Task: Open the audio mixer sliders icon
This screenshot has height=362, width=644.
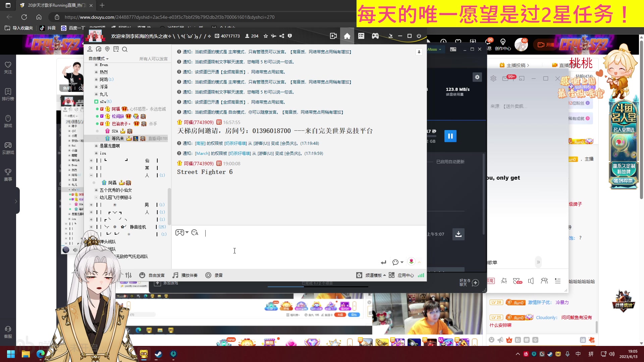Action: coord(128,275)
